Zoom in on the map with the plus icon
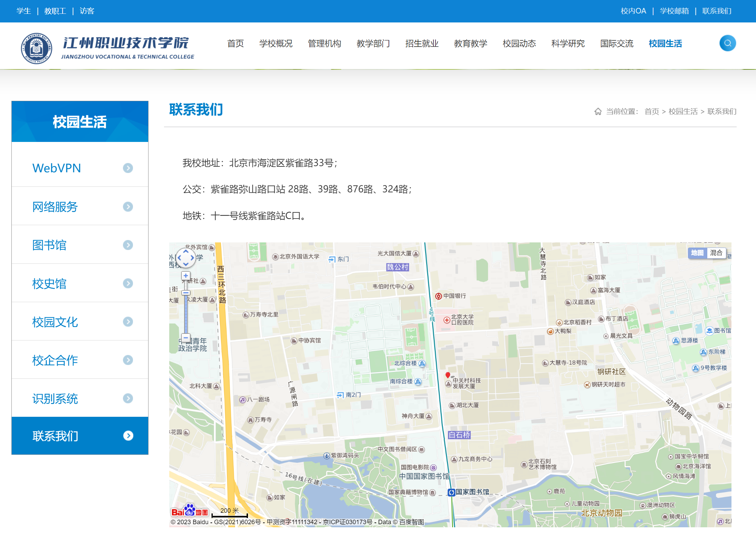 click(186, 276)
